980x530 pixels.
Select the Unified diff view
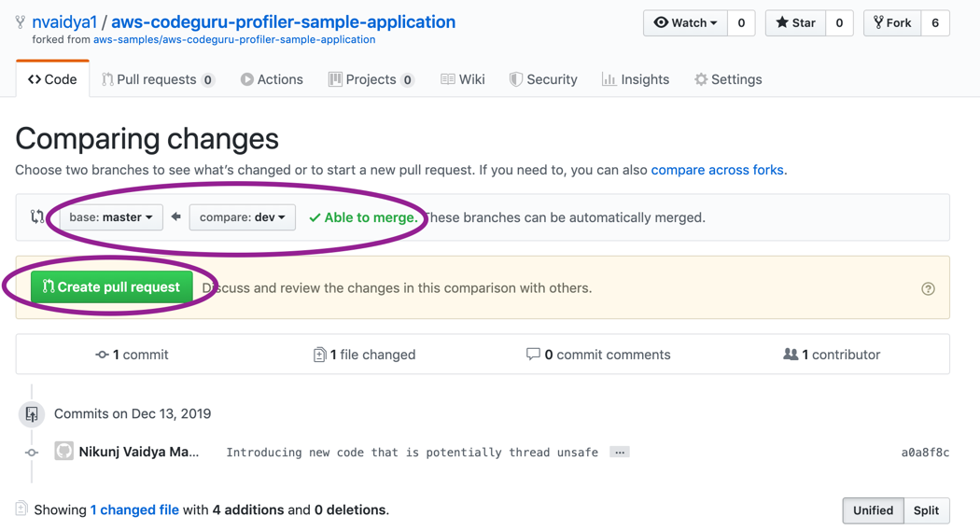873,510
